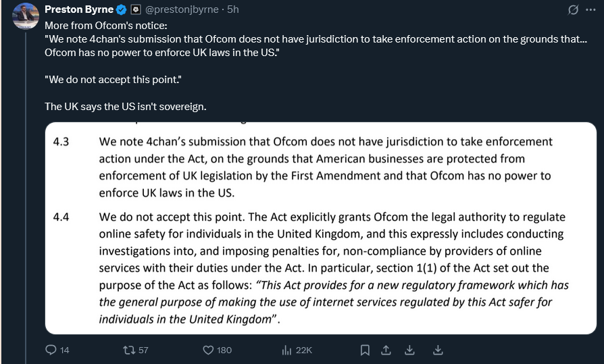This screenshot has width=604, height=364.
Task: Click the blue verified checkmark badge
Action: 122,9
